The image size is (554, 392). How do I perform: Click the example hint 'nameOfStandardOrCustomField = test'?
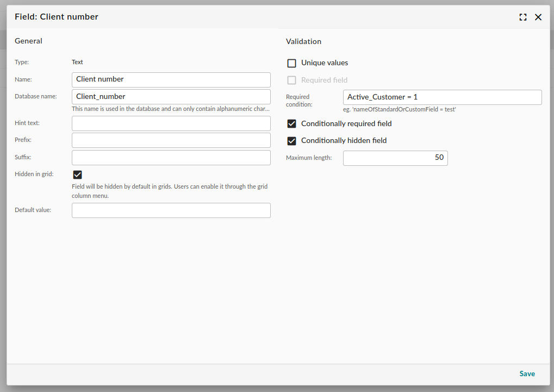399,110
